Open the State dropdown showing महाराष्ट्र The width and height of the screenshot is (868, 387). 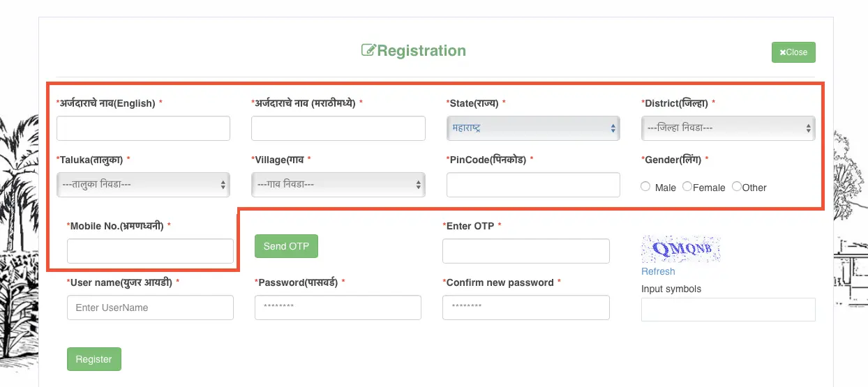point(533,128)
